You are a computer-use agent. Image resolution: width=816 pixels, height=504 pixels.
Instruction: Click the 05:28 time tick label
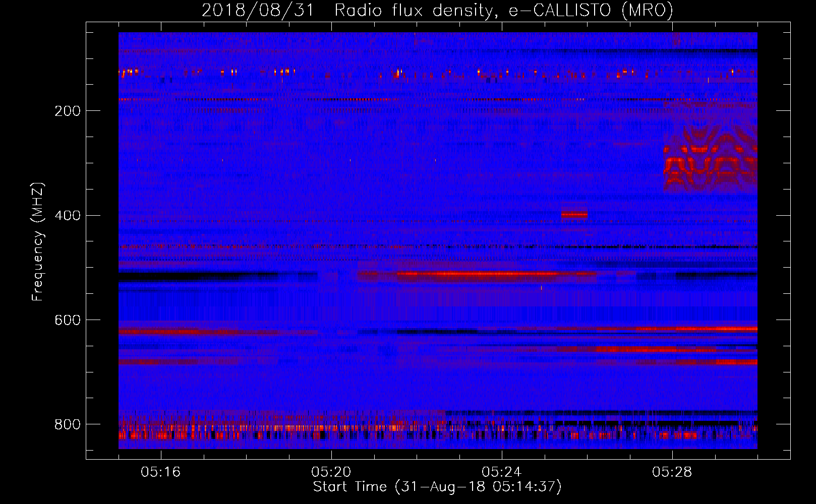[672, 472]
